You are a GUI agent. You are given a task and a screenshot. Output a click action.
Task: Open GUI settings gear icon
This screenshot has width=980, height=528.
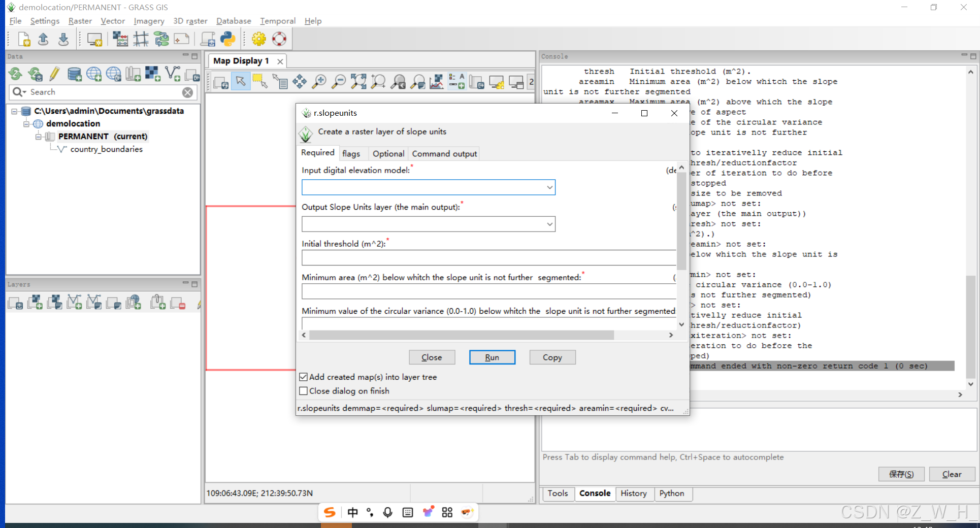259,39
